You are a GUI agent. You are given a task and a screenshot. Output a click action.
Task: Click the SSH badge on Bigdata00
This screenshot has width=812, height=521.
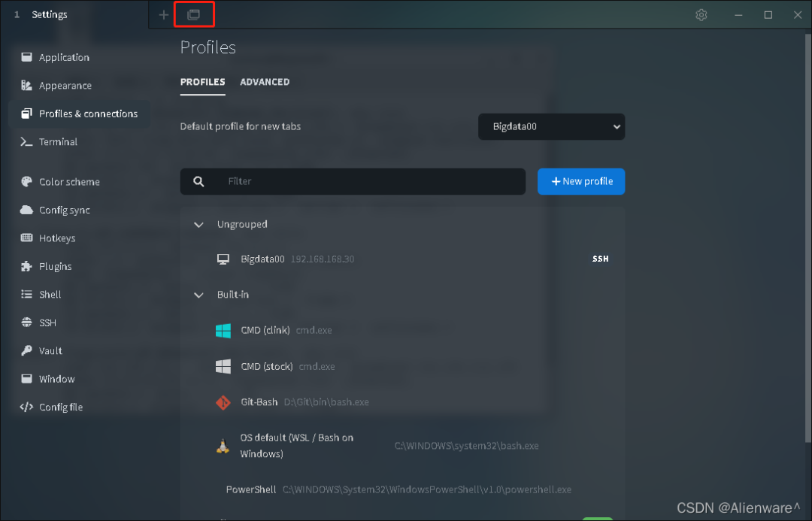[600, 259]
